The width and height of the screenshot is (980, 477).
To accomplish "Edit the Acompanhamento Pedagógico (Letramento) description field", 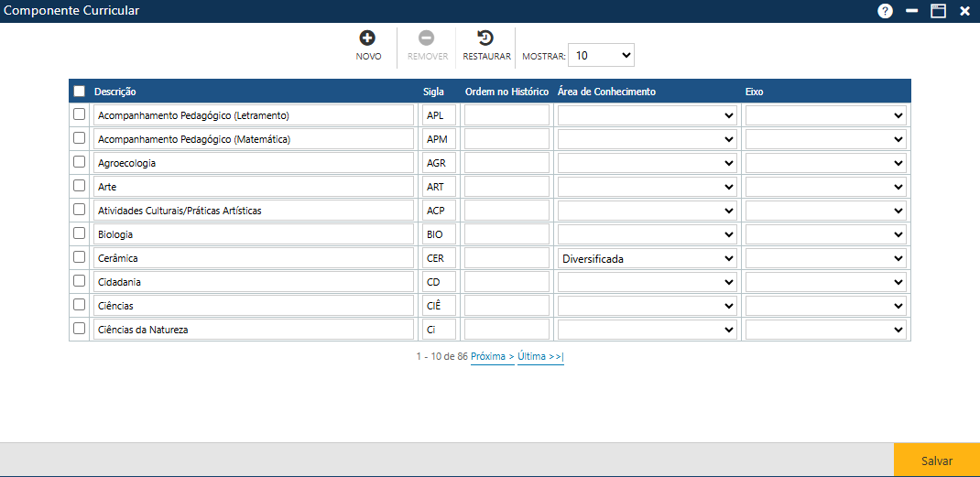I will 254,115.
